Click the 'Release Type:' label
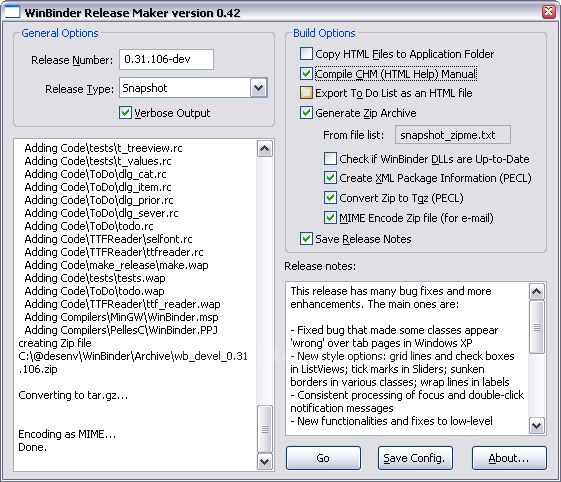This screenshot has height=482, width=561. [79, 89]
